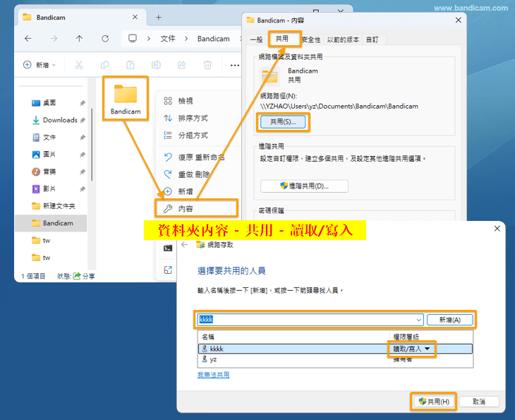Click the 進階共用(D)... button
The height and width of the screenshot is (420, 515).
pyautogui.click(x=304, y=186)
